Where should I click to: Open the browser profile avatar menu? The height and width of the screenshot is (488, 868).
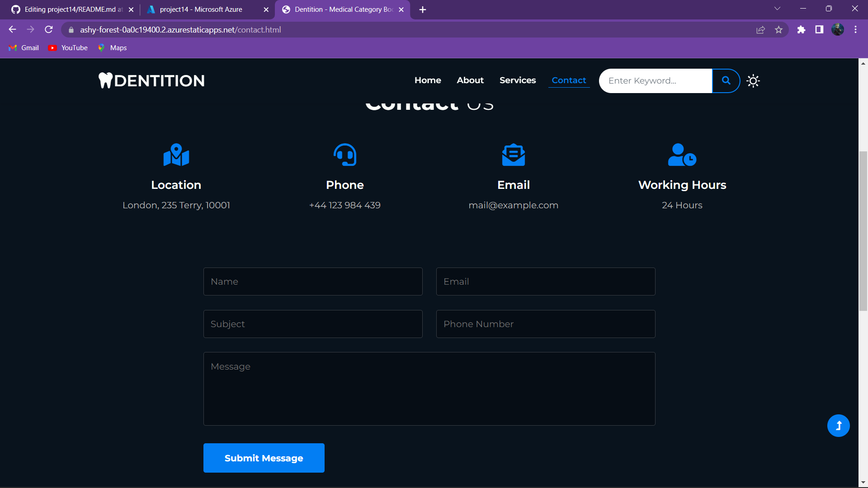(839, 29)
